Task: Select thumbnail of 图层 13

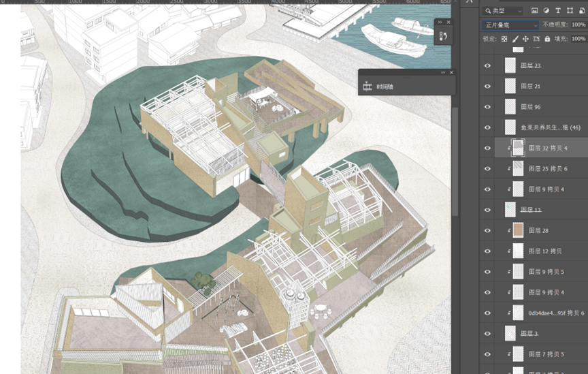Action: [510, 210]
